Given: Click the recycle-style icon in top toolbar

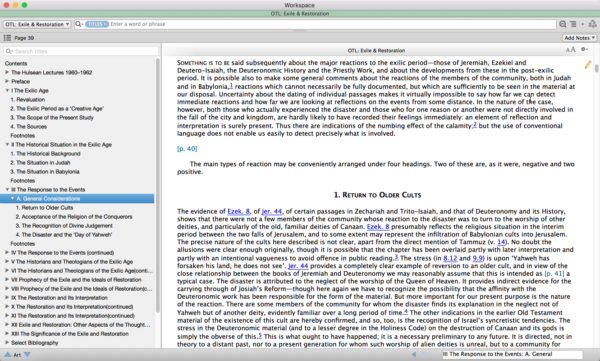Looking at the screenshot, I should coord(593,24).
